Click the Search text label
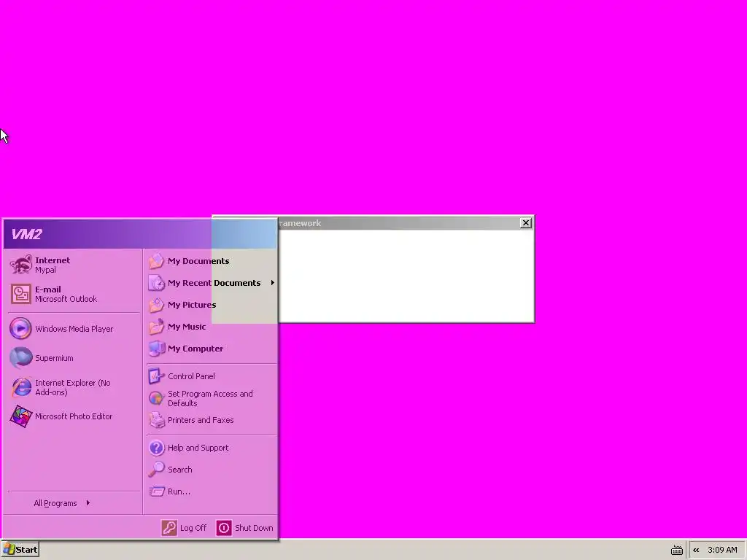This screenshot has height=560, width=747. [x=179, y=470]
